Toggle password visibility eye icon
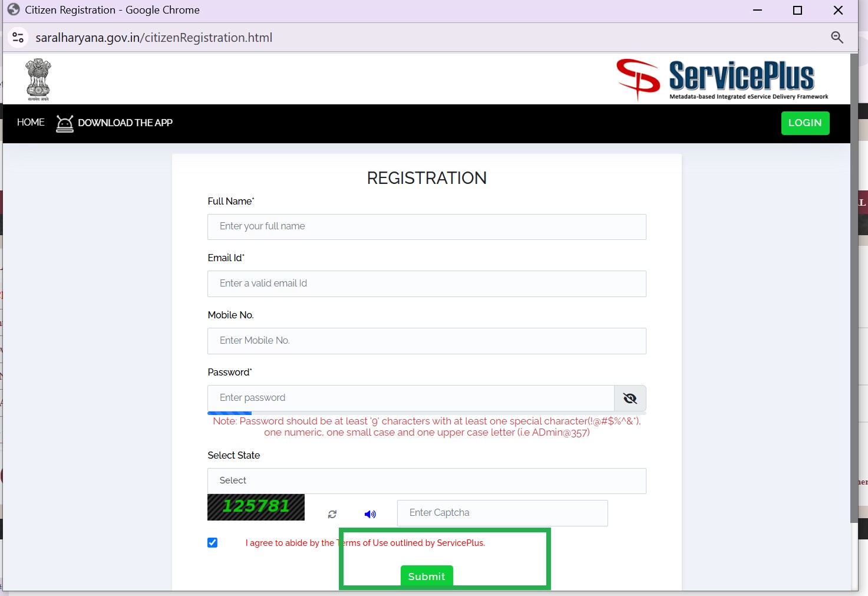 (x=630, y=399)
